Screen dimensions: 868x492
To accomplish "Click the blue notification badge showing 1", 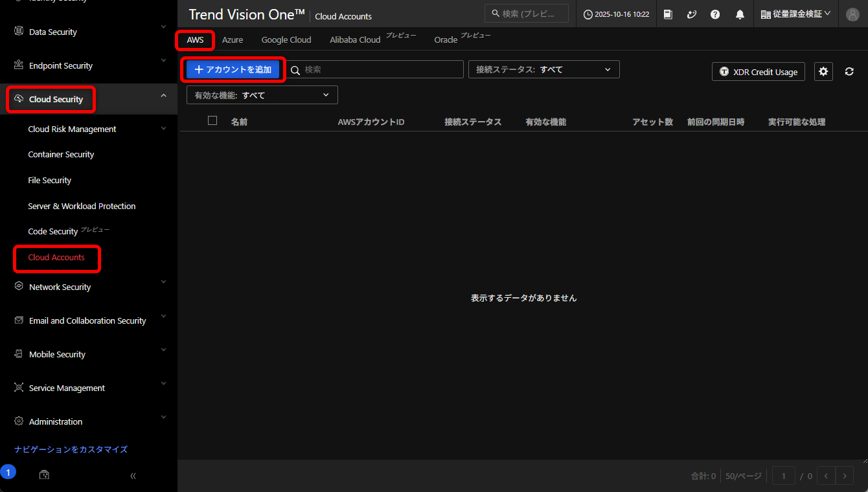I will [x=8, y=472].
